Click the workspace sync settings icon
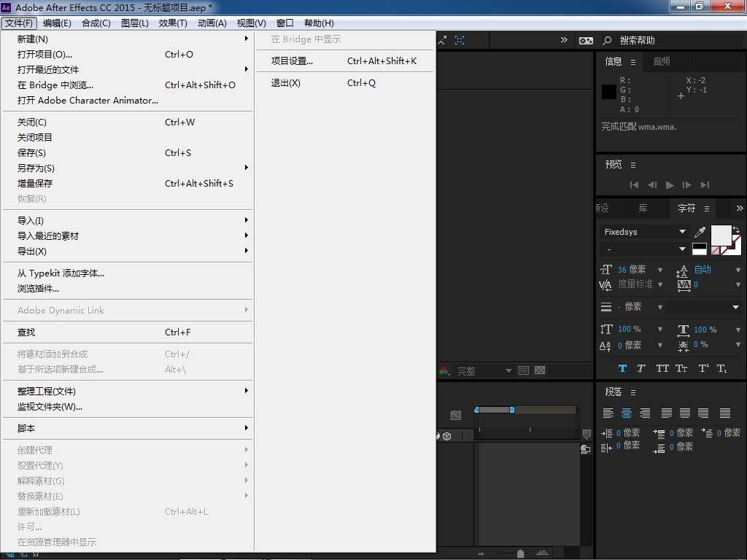747x560 pixels. 586,41
